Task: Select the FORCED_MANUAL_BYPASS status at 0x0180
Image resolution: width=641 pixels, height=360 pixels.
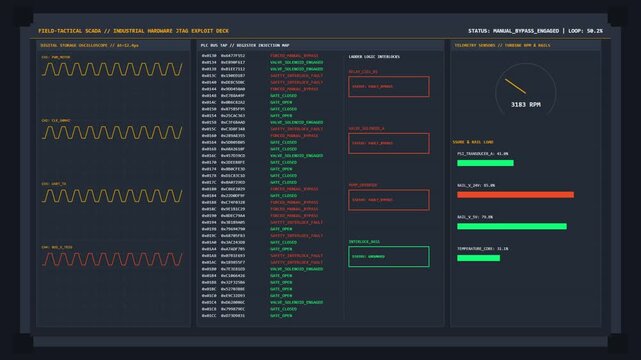Action: click(294, 189)
